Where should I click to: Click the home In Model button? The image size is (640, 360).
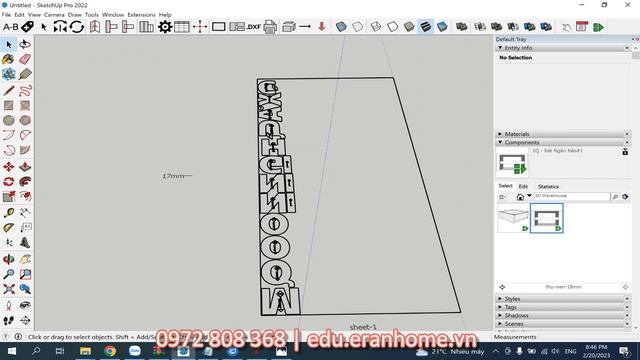click(520, 197)
